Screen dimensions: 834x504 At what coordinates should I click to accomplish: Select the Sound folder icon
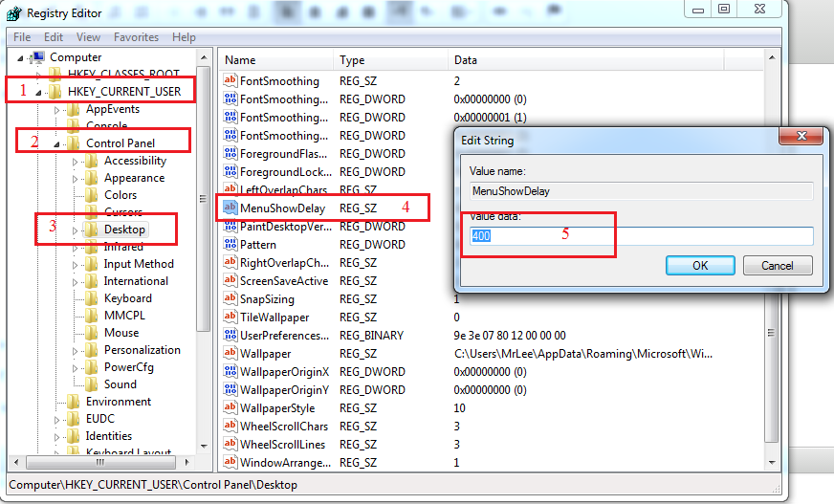click(x=91, y=384)
